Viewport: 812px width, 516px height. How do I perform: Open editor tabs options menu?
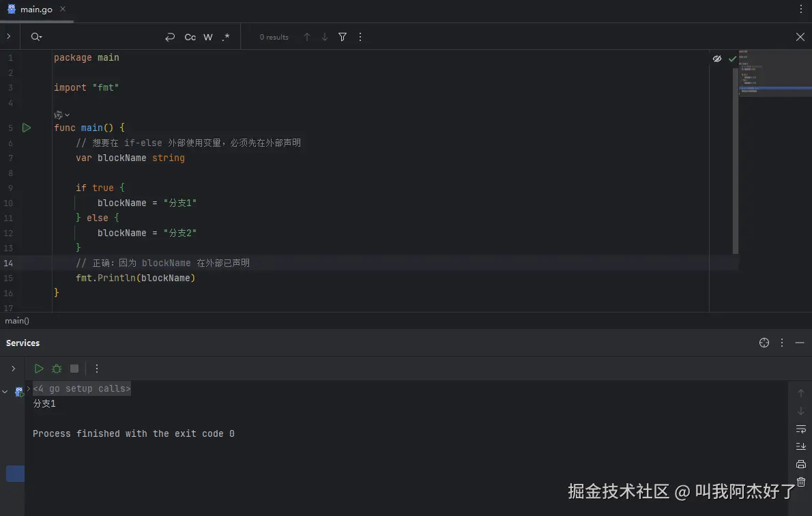click(800, 9)
